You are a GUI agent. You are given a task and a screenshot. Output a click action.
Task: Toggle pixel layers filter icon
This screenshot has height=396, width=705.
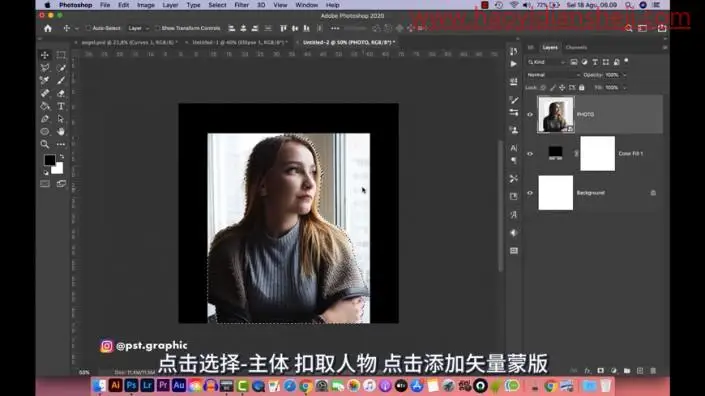[x=574, y=62]
